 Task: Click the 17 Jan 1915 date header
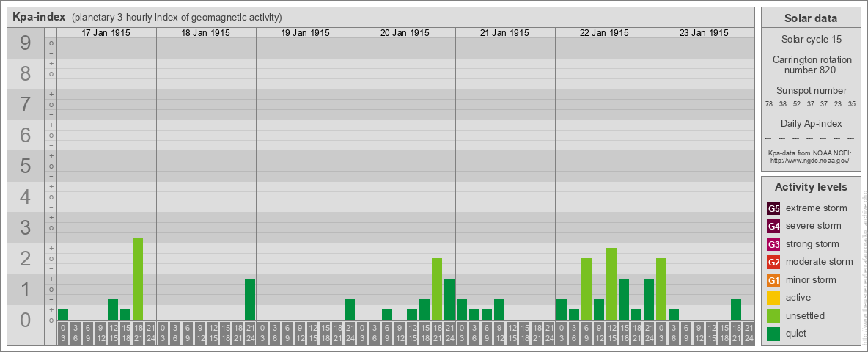tap(106, 33)
